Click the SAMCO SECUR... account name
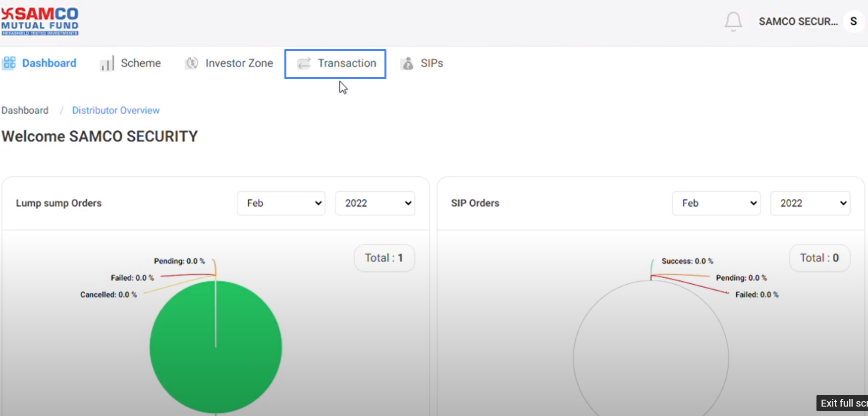 (x=798, y=21)
